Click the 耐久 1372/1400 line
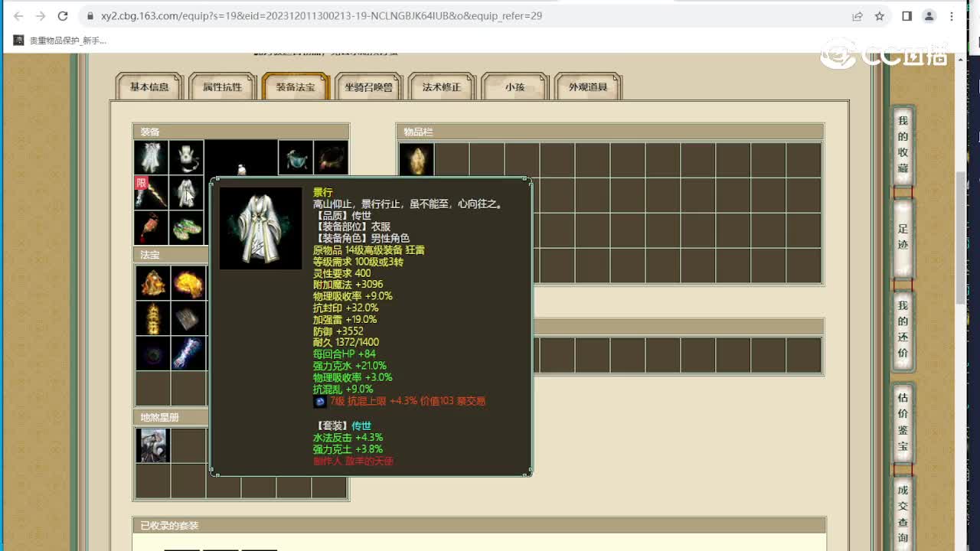Viewport: 980px width, 551px height. click(346, 342)
